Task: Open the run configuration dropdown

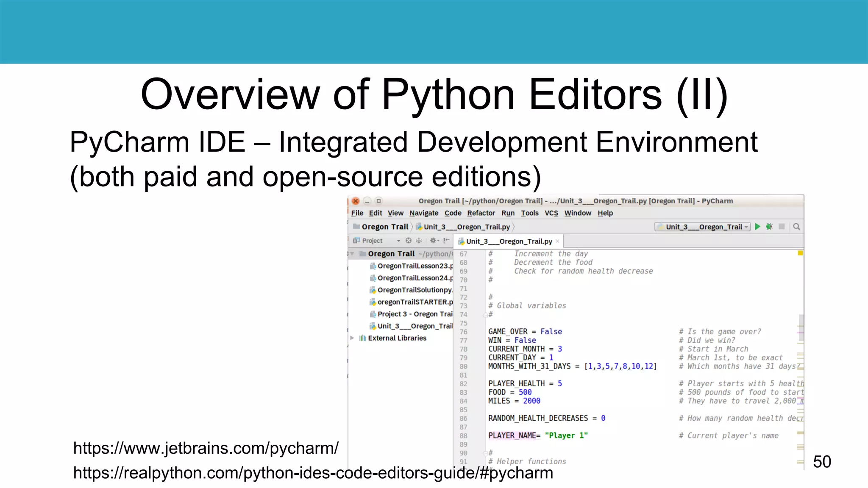Action: [x=703, y=227]
